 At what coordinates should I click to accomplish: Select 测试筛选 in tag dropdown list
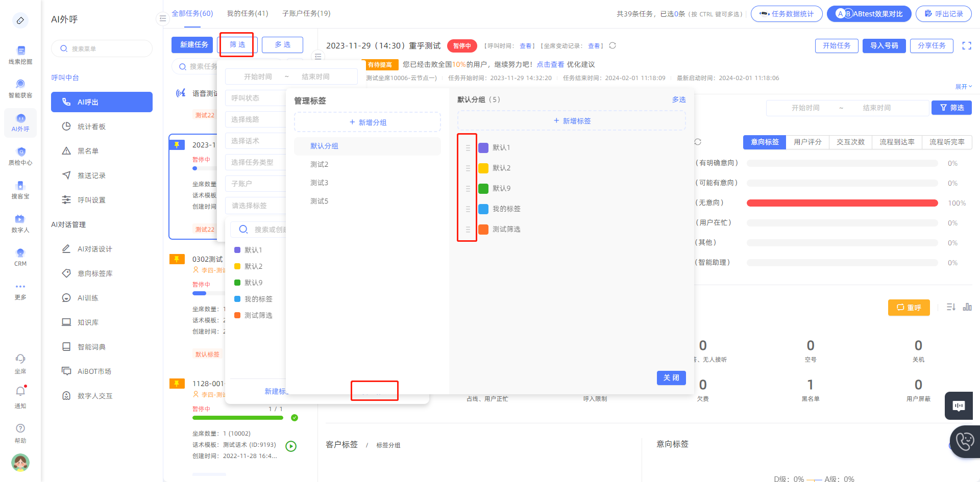click(x=254, y=315)
